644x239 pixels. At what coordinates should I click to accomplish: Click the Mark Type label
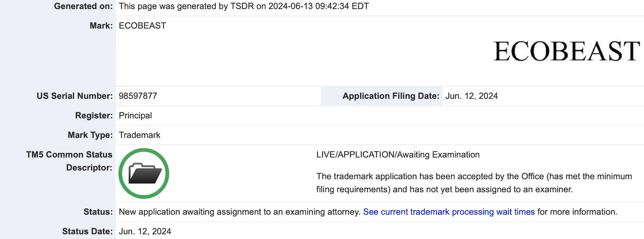coord(90,135)
